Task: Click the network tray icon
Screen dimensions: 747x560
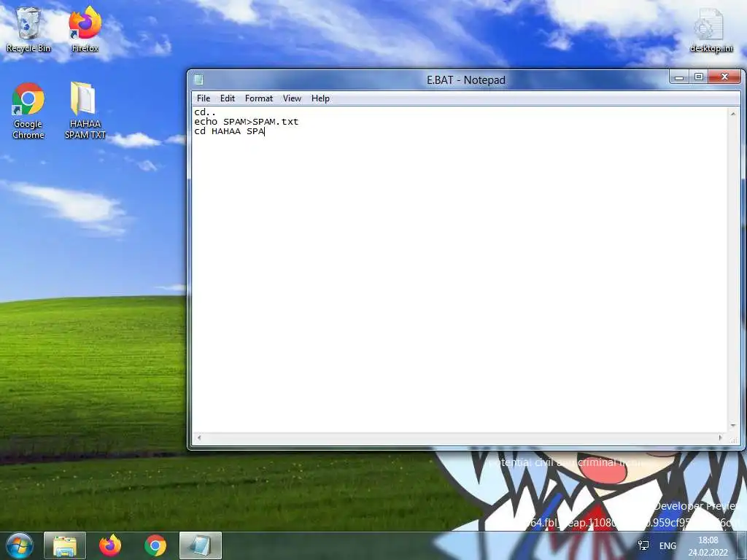Action: click(643, 545)
